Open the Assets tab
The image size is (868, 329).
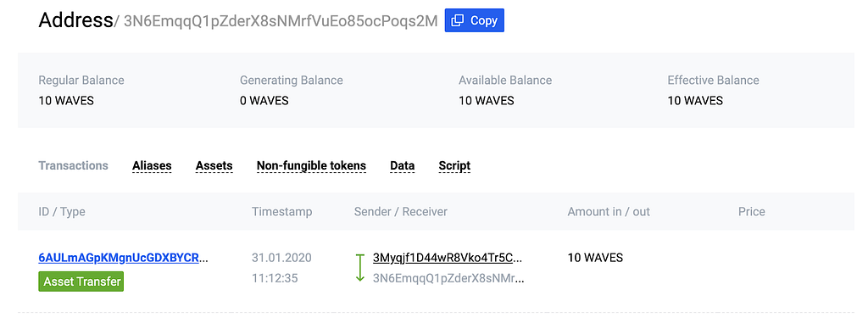tap(214, 165)
